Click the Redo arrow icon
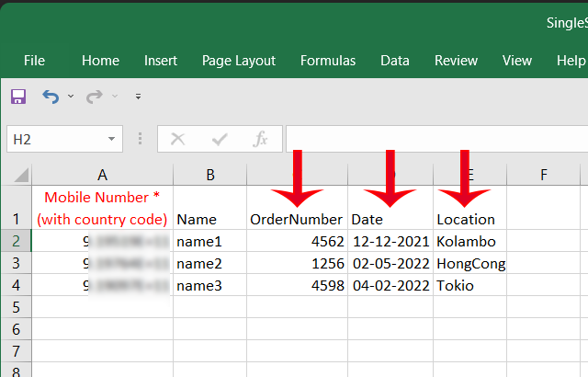 (x=94, y=97)
